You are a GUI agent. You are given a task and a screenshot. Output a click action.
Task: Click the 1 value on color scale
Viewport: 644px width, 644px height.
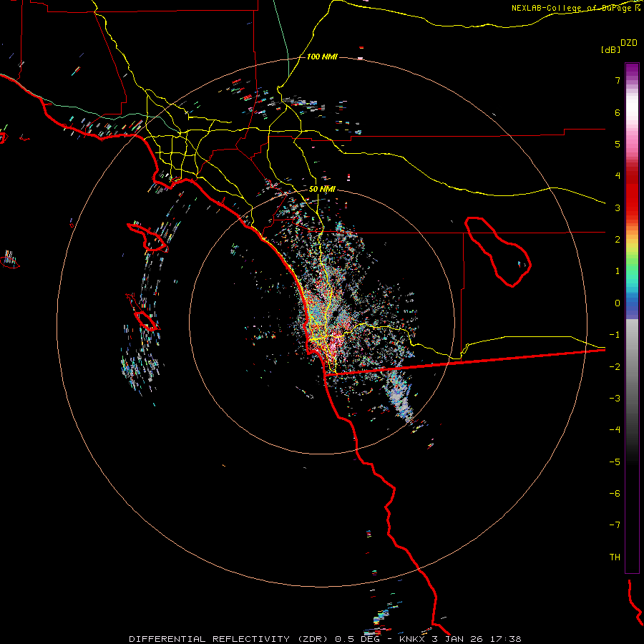[x=618, y=271]
